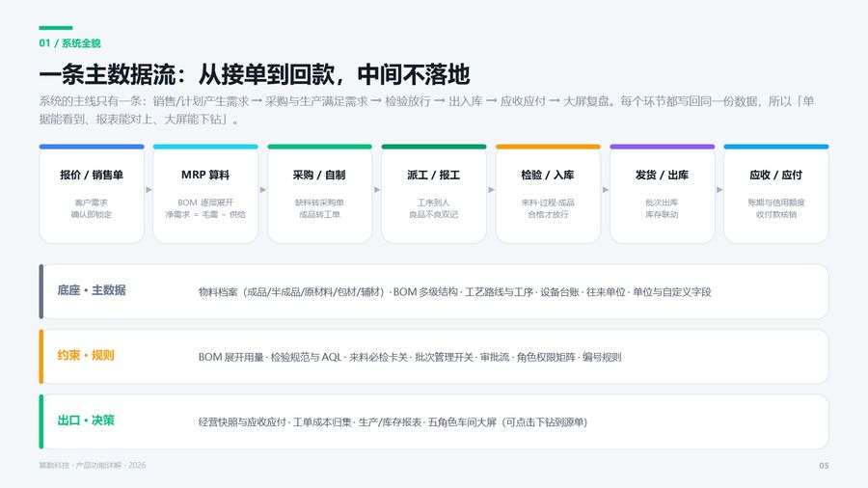Image resolution: width=868 pixels, height=488 pixels.
Task: Click the 约束 • 规则 row label
Action: pyautogui.click(x=86, y=355)
